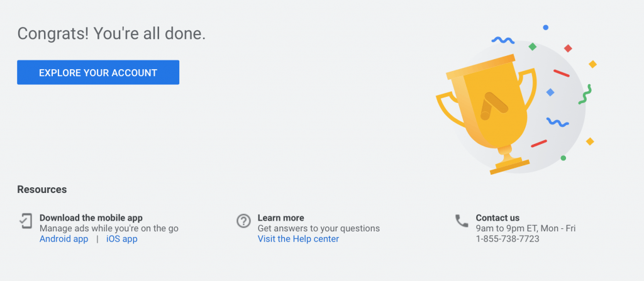Click the telephone contact icon
The width and height of the screenshot is (644, 281).
pyautogui.click(x=462, y=221)
